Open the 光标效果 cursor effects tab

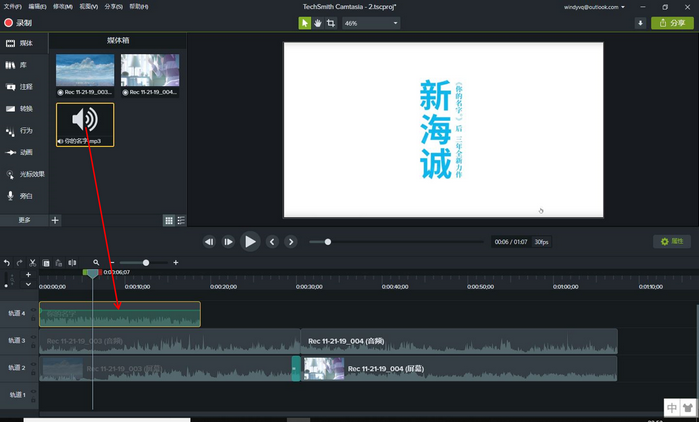click(x=25, y=174)
